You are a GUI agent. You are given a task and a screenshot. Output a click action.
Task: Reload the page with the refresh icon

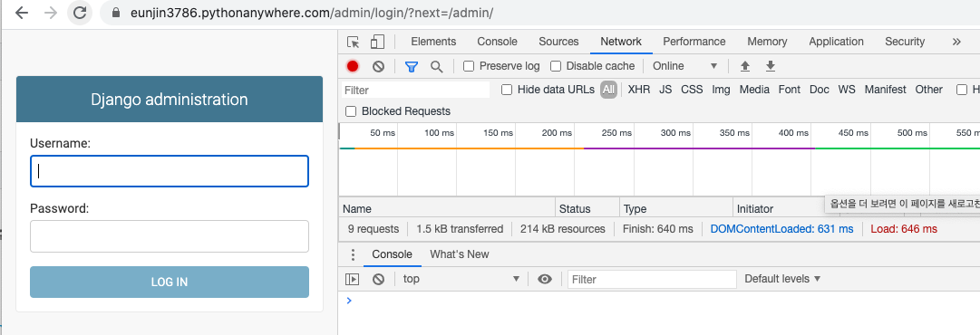point(80,13)
